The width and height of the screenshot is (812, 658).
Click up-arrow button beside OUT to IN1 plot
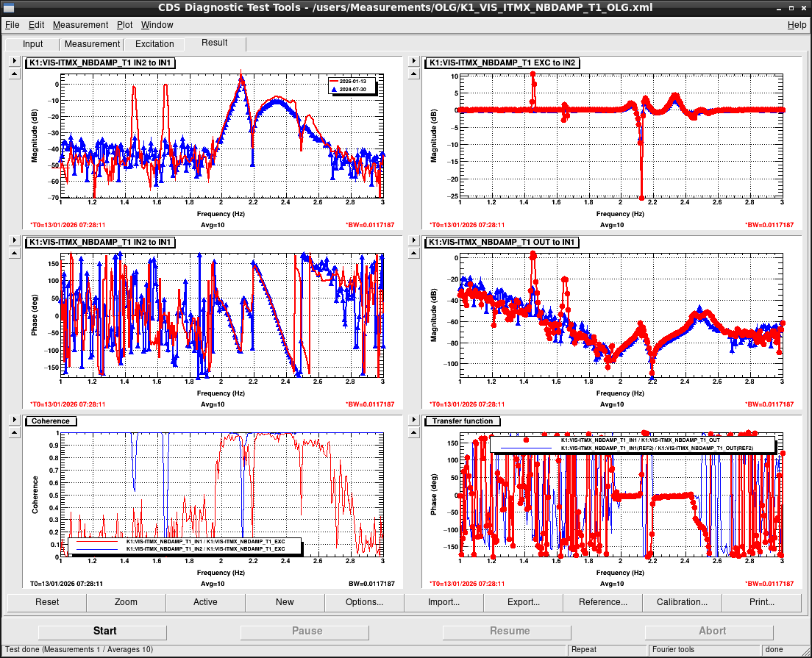click(x=414, y=253)
